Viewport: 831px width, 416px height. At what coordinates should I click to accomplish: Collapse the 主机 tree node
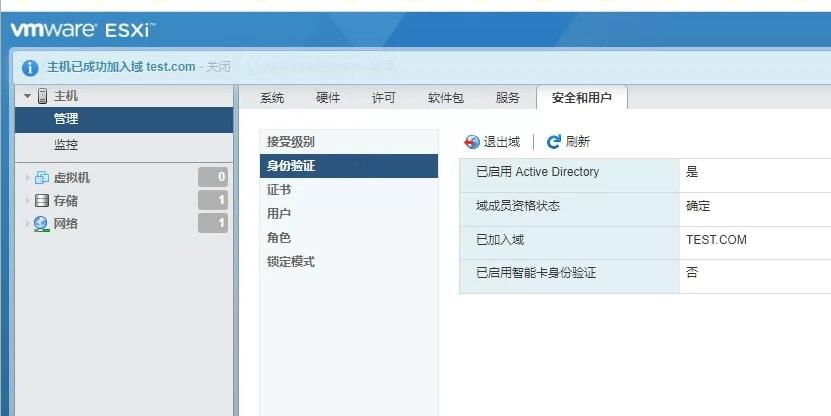coord(28,96)
